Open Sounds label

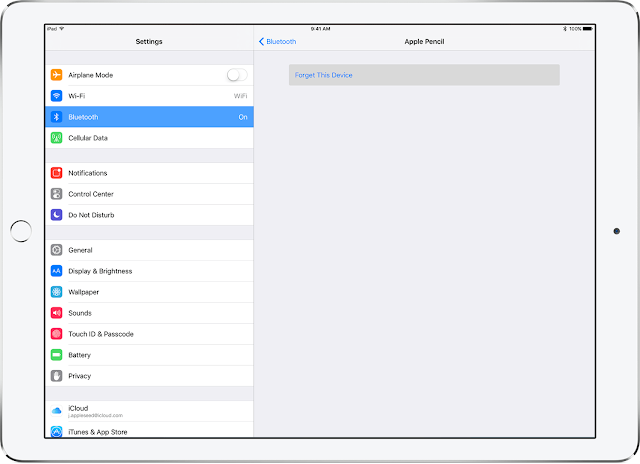point(80,313)
